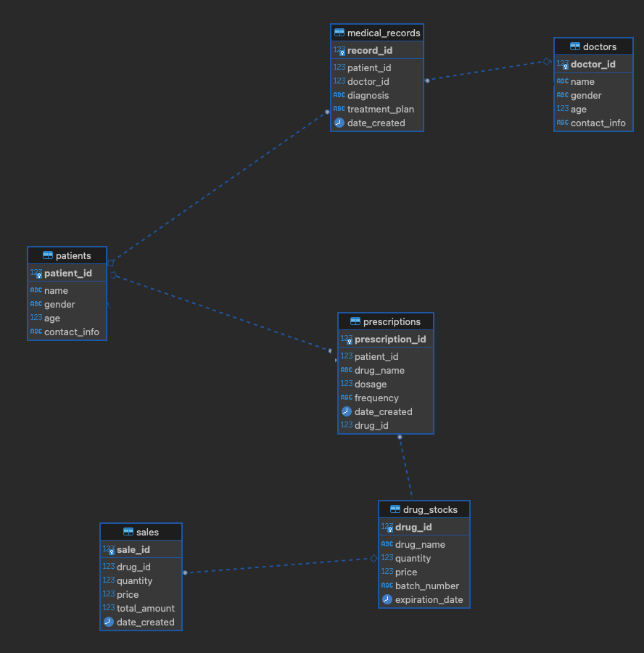
Task: Select drug_name column in drug_stocks
Action: click(x=424, y=544)
